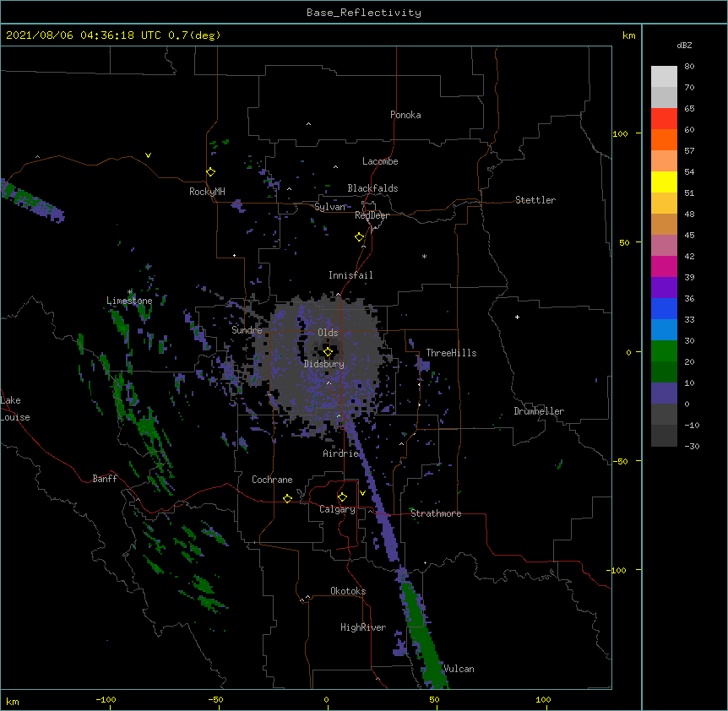Click the radar site diamond between Olds and Didsbury
The height and width of the screenshot is (711, 728).
(328, 352)
